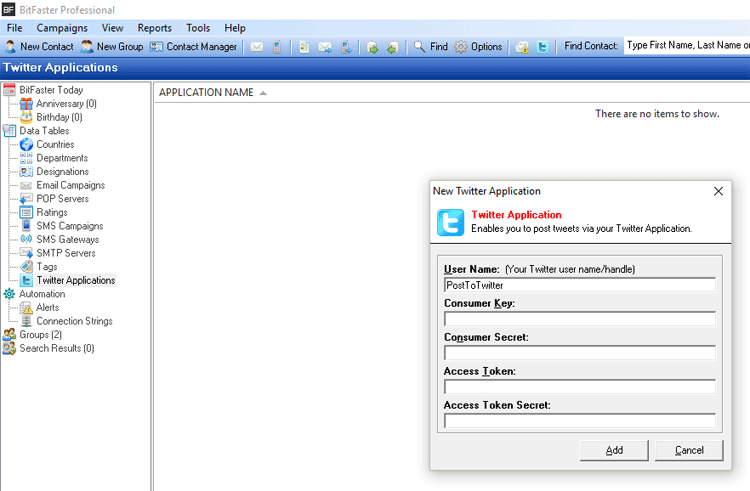The height and width of the screenshot is (491, 750).
Task: Click the Consumer Secret input field
Action: point(580,353)
